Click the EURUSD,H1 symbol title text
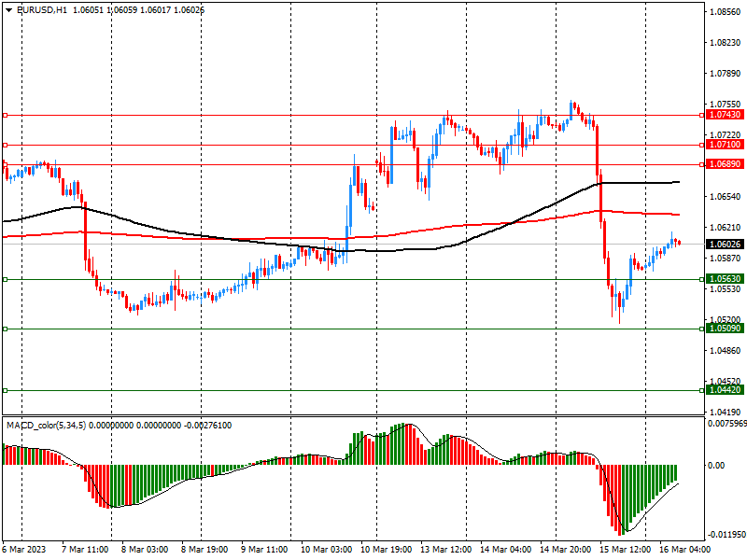 41,10
